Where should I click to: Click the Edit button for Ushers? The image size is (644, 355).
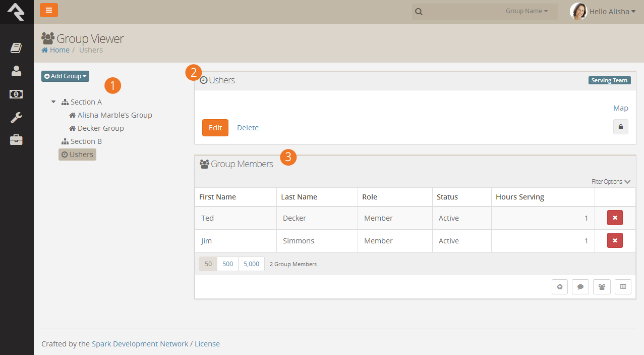[215, 128]
